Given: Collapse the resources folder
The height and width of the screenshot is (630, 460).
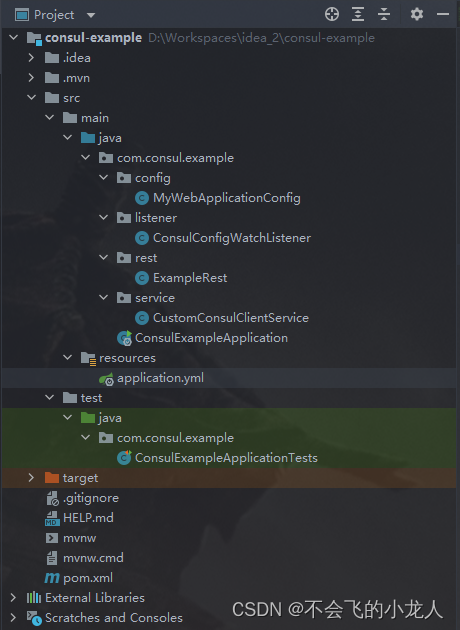Looking at the screenshot, I should [67, 358].
